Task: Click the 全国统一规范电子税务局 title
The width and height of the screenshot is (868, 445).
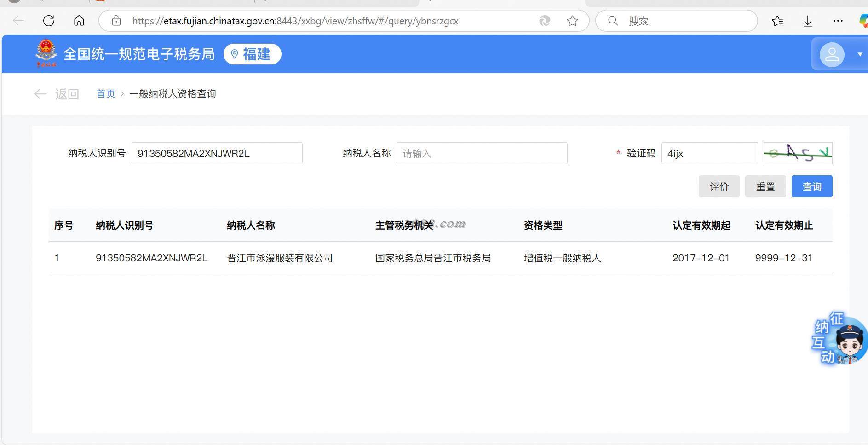Action: pyautogui.click(x=139, y=54)
